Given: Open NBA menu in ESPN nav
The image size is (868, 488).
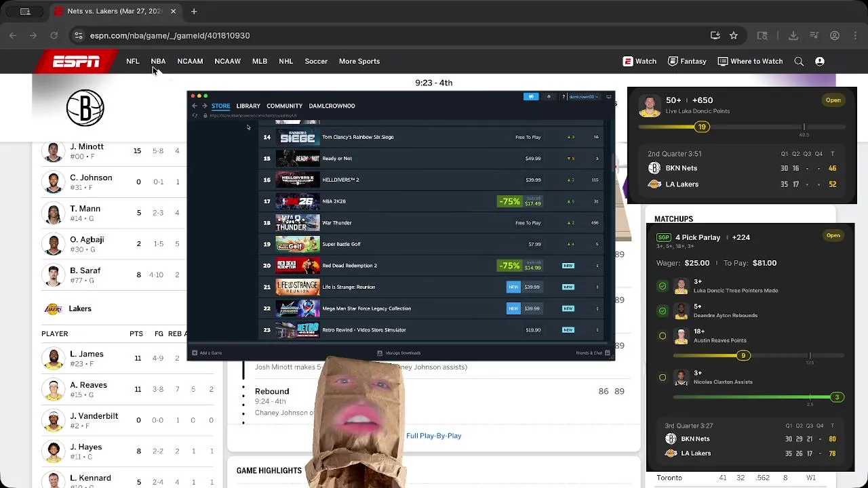Looking at the screenshot, I should [x=158, y=62].
